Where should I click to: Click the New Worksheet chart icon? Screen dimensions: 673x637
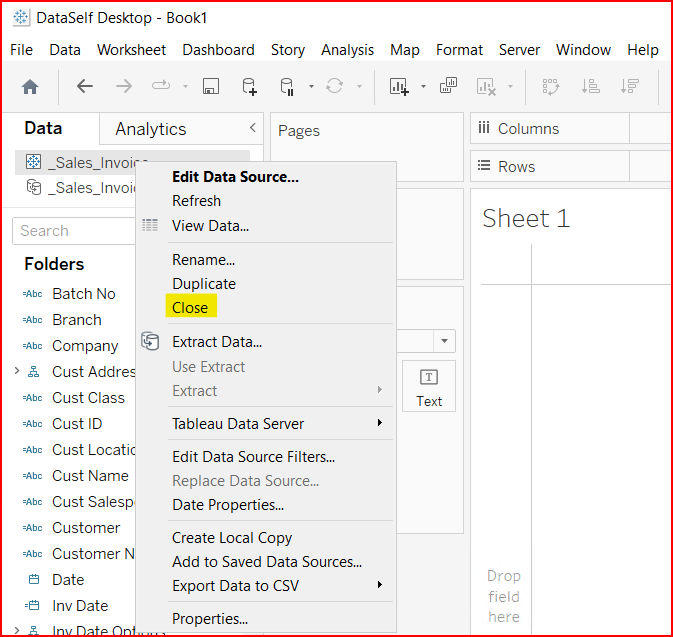(x=399, y=87)
